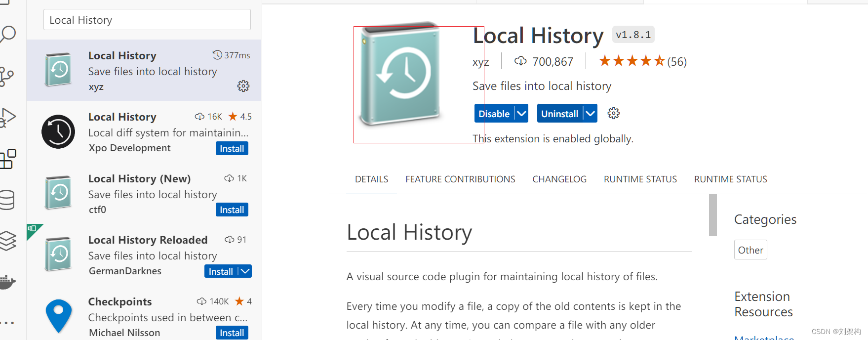The width and height of the screenshot is (868, 340).
Task: Open the Search view in activity bar
Action: pyautogui.click(x=7, y=35)
